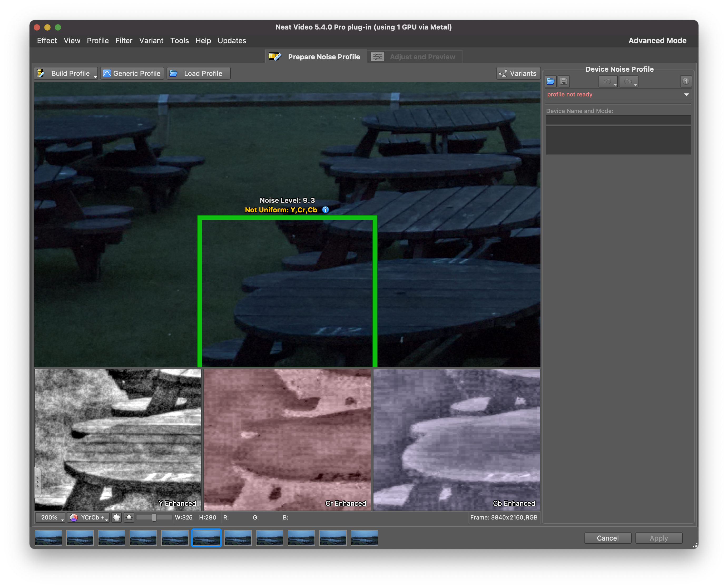Image resolution: width=728 pixels, height=588 pixels.
Task: Click the Not Uniform info icon
Action: (325, 210)
